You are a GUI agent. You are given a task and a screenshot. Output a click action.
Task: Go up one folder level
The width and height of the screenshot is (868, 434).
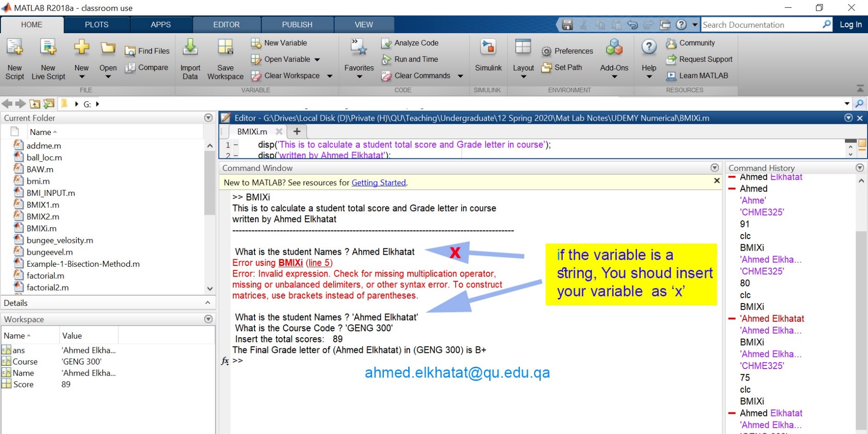click(35, 104)
